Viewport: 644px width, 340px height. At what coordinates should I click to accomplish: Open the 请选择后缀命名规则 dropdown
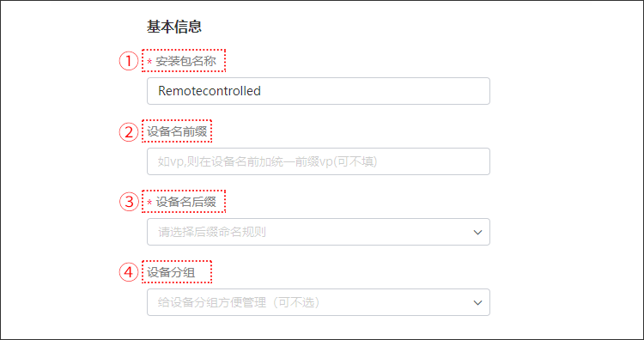[319, 232]
